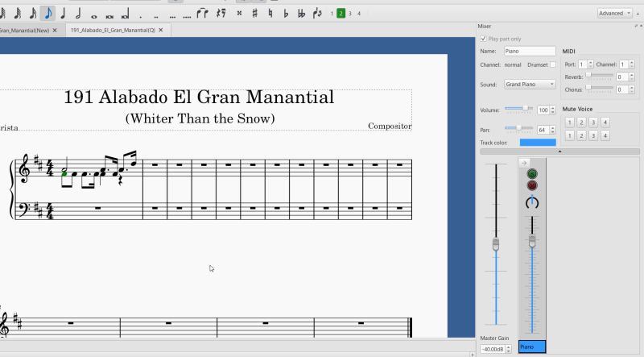Viewport: 644px width, 357px height.
Task: Switch to the 191_Alabado_El_Gran_Manantial(Q) tab
Action: pos(113,31)
